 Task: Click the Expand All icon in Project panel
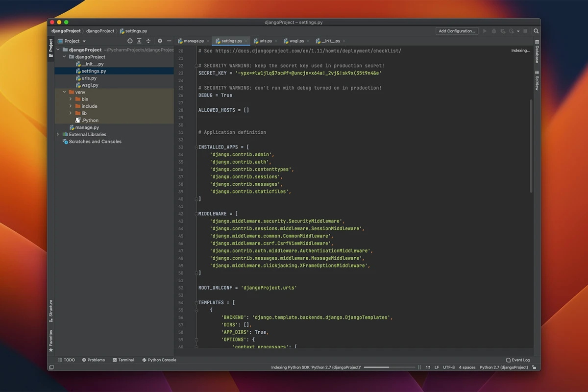139,41
